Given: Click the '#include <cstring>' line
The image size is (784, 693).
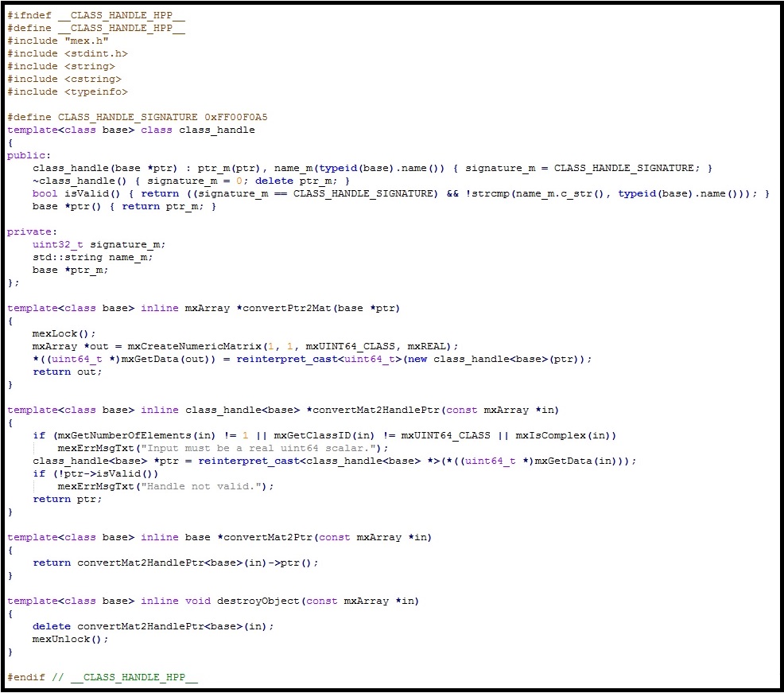Looking at the screenshot, I should pyautogui.click(x=64, y=79).
